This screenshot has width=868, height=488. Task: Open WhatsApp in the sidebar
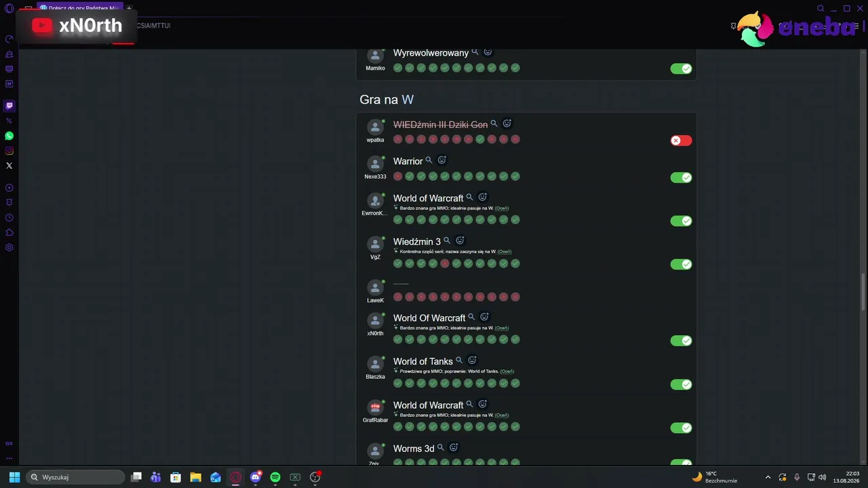point(9,136)
